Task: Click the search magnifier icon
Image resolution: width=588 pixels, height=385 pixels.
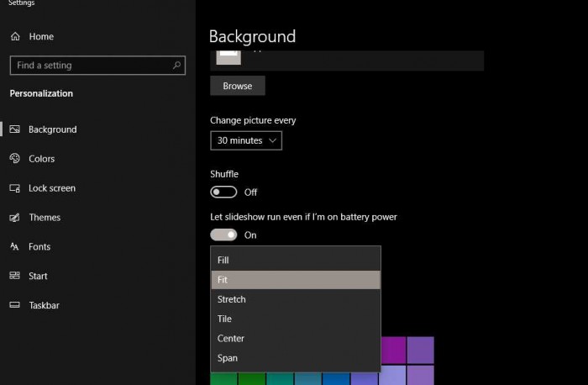Action: (x=176, y=65)
